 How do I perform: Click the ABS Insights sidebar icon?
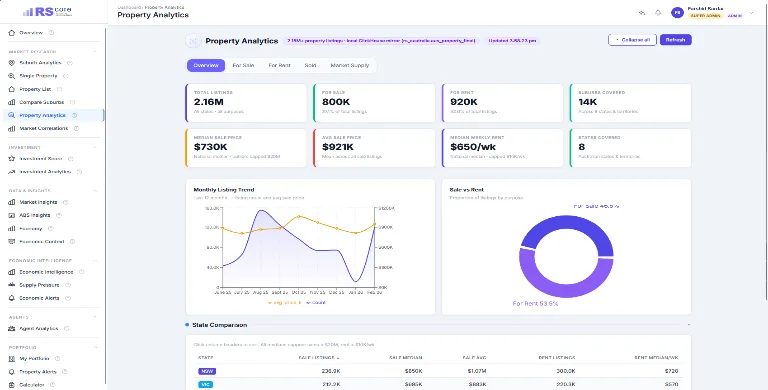[12, 215]
